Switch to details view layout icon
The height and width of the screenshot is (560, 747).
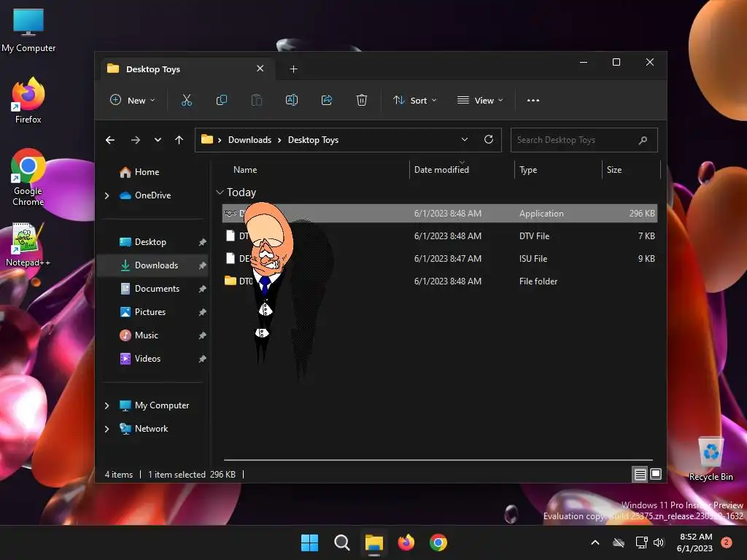[640, 474]
